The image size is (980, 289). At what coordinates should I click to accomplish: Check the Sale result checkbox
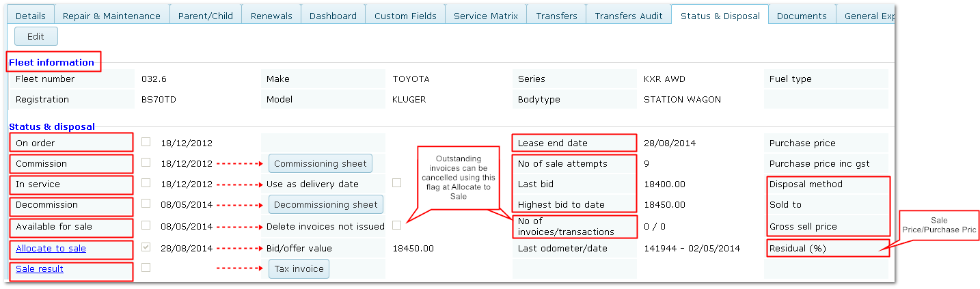point(146,268)
